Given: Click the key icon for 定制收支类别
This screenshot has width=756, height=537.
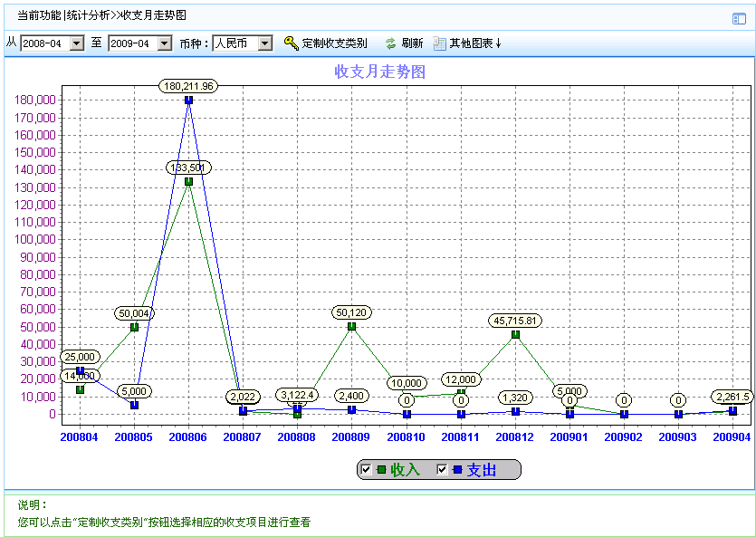Looking at the screenshot, I should (x=291, y=43).
